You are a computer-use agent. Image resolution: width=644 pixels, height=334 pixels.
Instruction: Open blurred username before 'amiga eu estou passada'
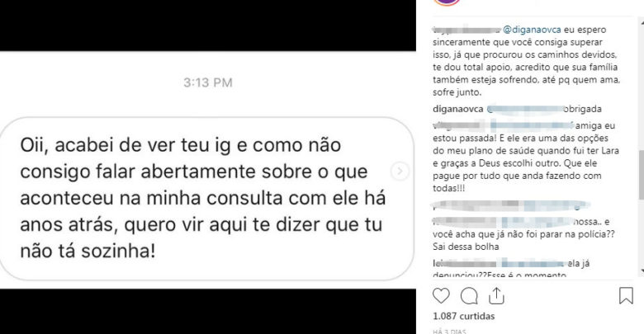click(x=503, y=125)
